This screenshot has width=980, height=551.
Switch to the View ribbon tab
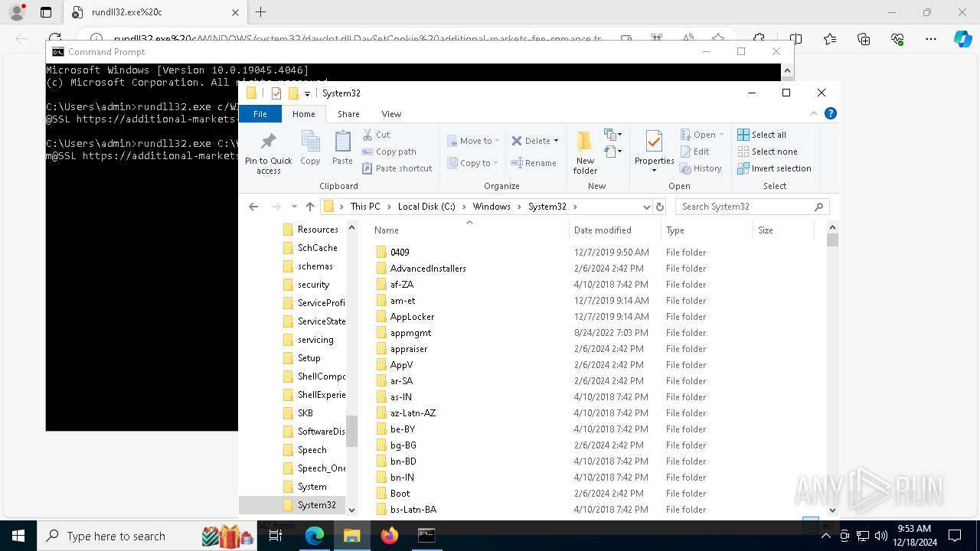pos(391,114)
